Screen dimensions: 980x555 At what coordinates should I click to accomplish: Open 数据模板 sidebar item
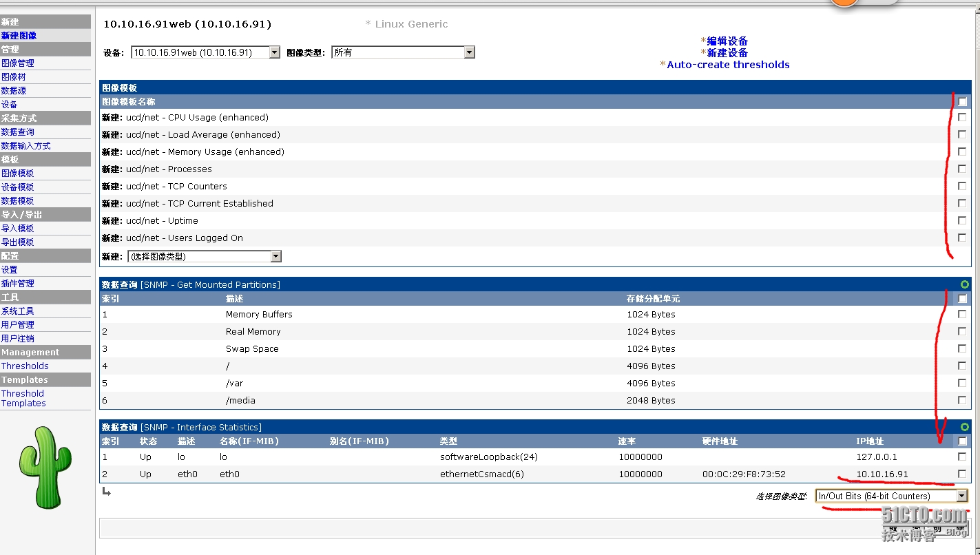(18, 200)
